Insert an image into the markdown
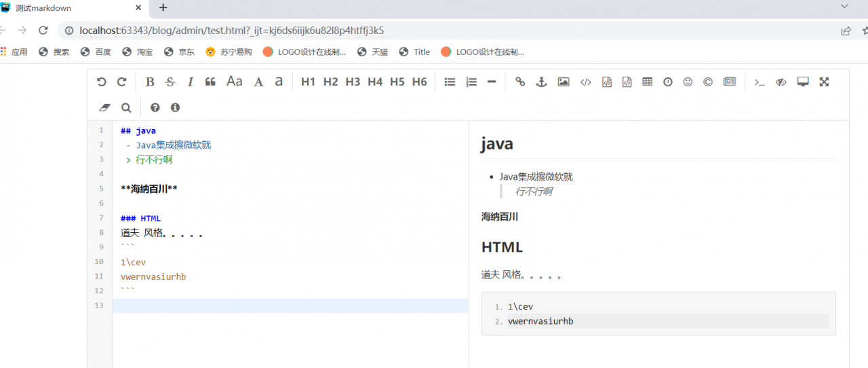 [x=564, y=82]
